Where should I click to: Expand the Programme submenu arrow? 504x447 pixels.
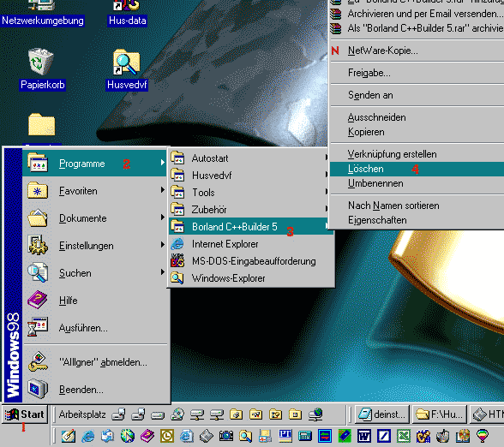[163, 163]
